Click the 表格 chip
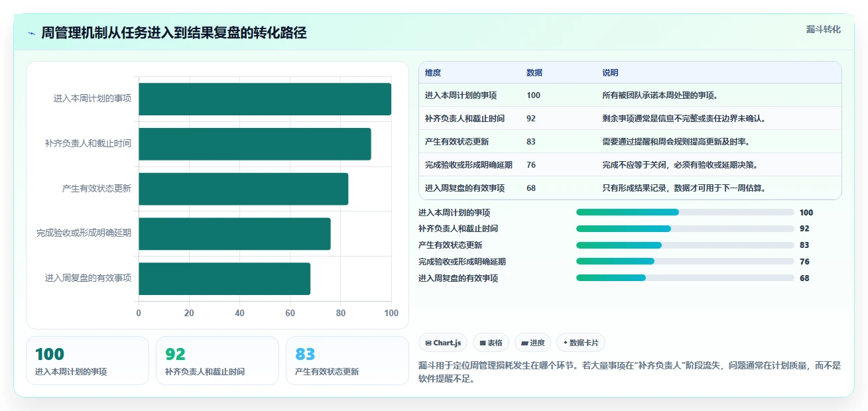Image resolution: width=868 pixels, height=411 pixels. [491, 343]
